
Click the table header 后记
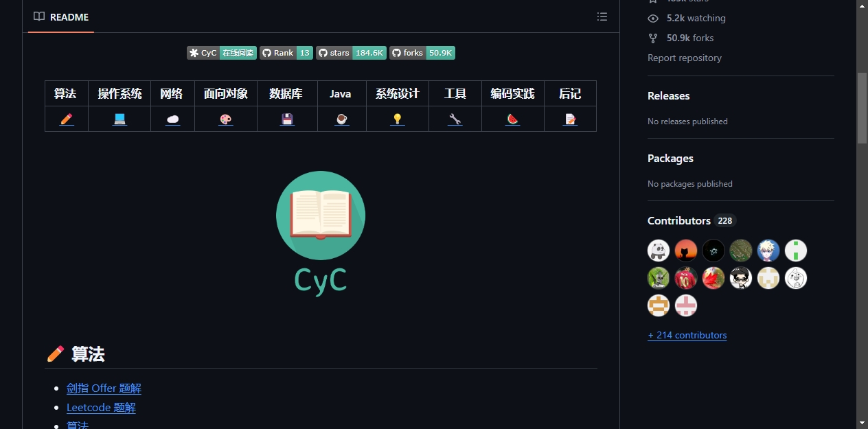point(570,93)
